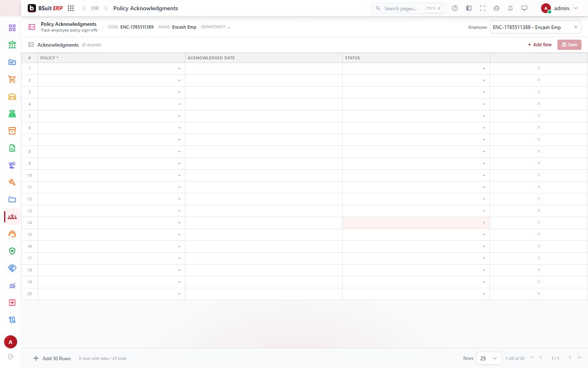Image resolution: width=588 pixels, height=368 pixels.
Task: Open the wrench maintenance icon in sidebar
Action: point(12,182)
